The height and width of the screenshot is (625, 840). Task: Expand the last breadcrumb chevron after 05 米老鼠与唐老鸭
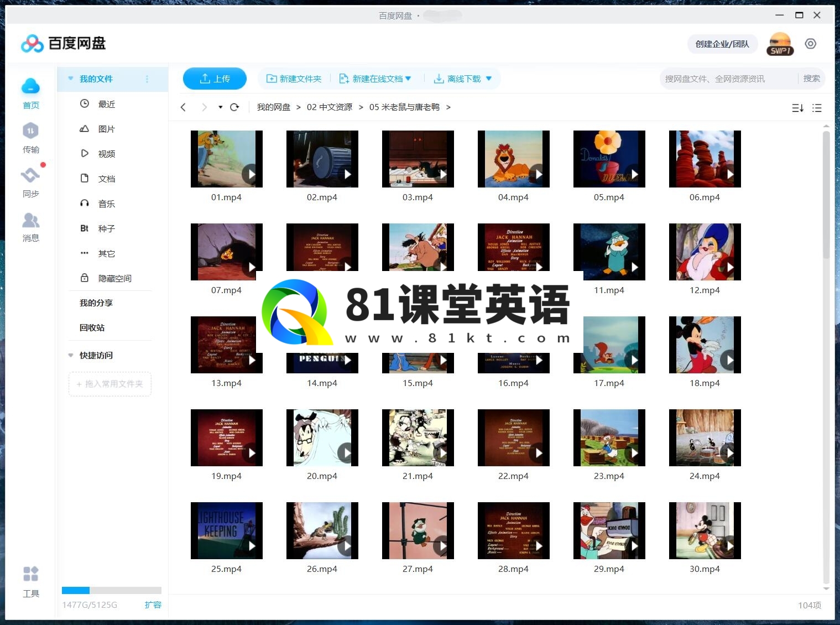(x=448, y=107)
